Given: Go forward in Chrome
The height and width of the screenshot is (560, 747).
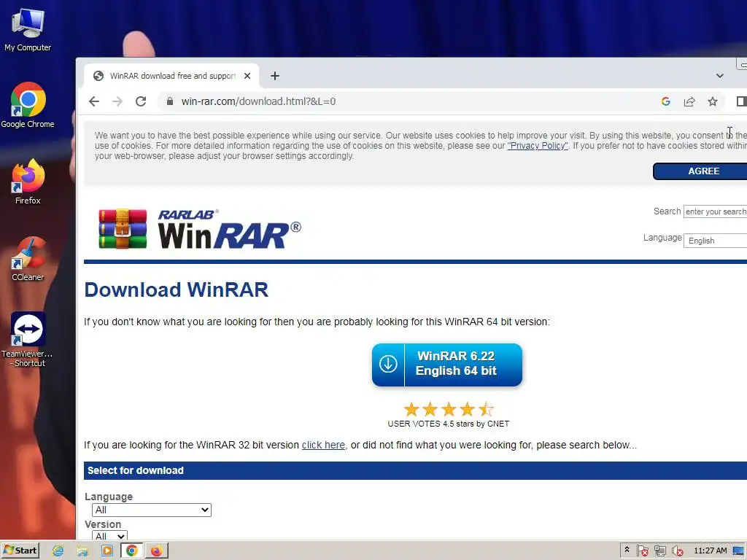Looking at the screenshot, I should 117,101.
